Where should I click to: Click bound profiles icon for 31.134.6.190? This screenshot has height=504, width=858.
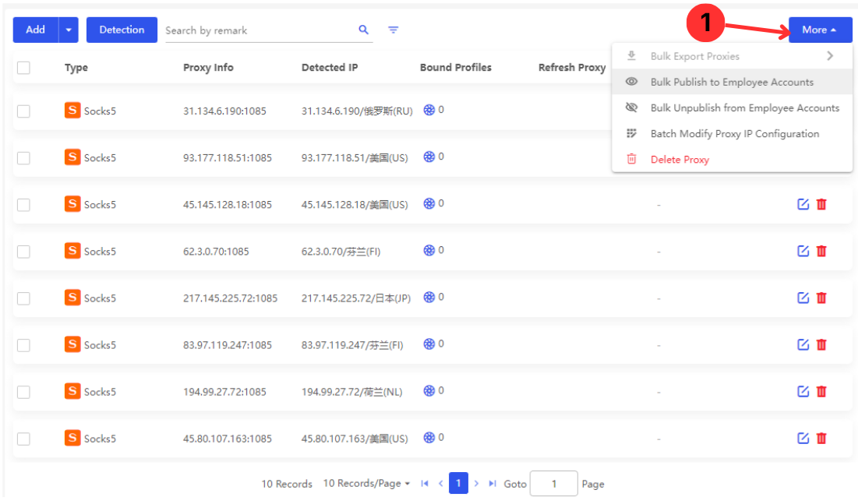429,110
